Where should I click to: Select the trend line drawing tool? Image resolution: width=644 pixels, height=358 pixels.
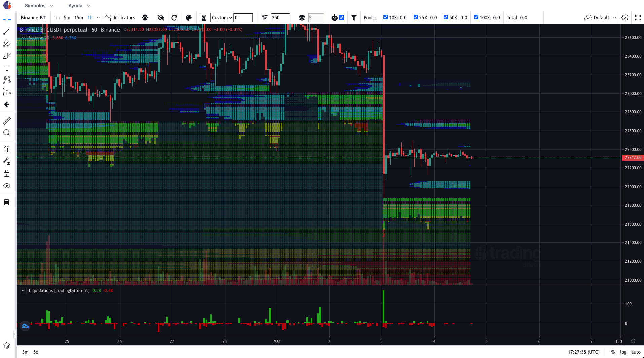[x=7, y=31]
